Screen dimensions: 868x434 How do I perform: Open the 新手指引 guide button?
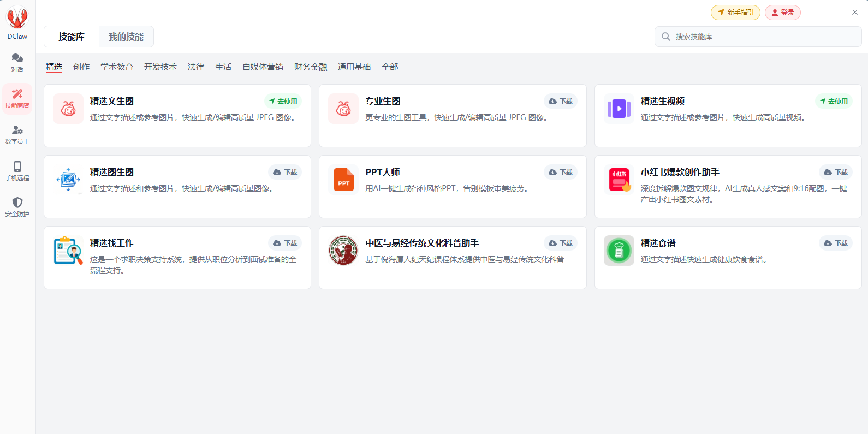(x=735, y=13)
